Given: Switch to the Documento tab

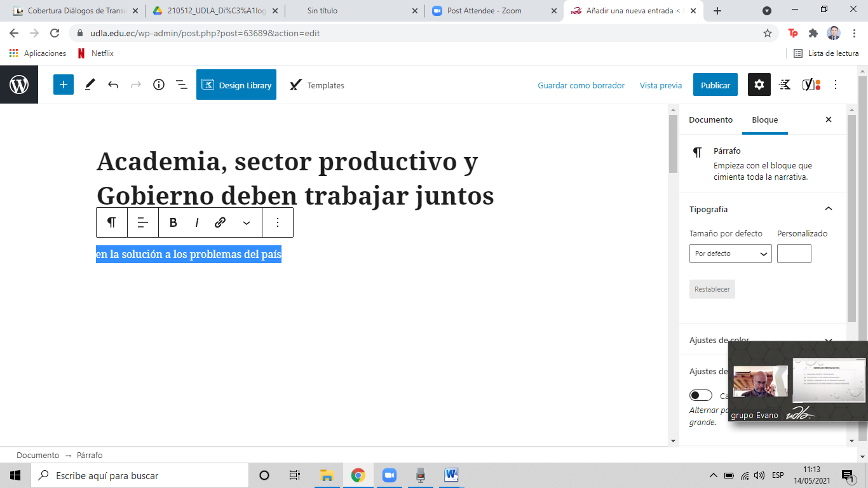Looking at the screenshot, I should (x=710, y=119).
